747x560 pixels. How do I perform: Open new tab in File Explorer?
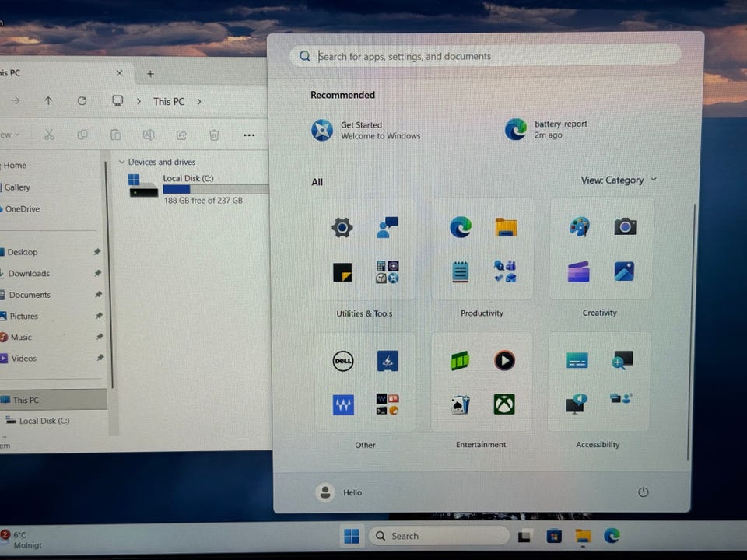pos(150,74)
